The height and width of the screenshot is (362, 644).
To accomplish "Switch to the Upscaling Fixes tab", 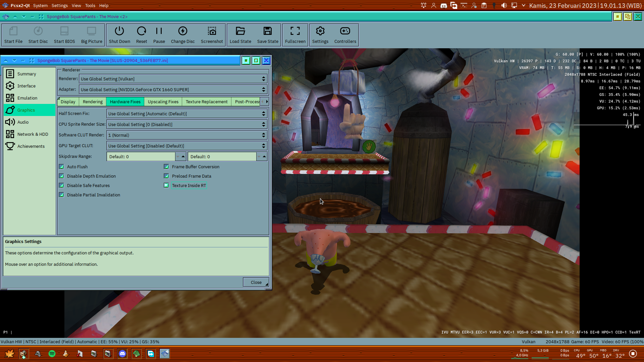I will (163, 102).
